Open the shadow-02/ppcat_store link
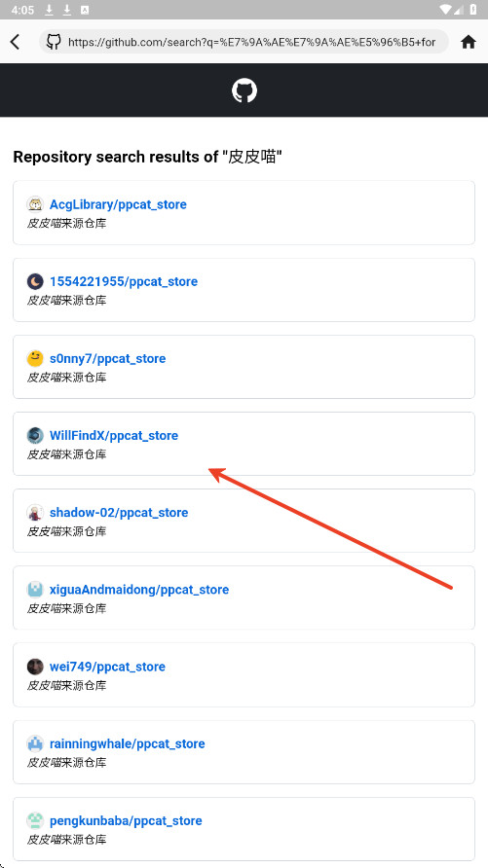488x868 pixels. 119,512
